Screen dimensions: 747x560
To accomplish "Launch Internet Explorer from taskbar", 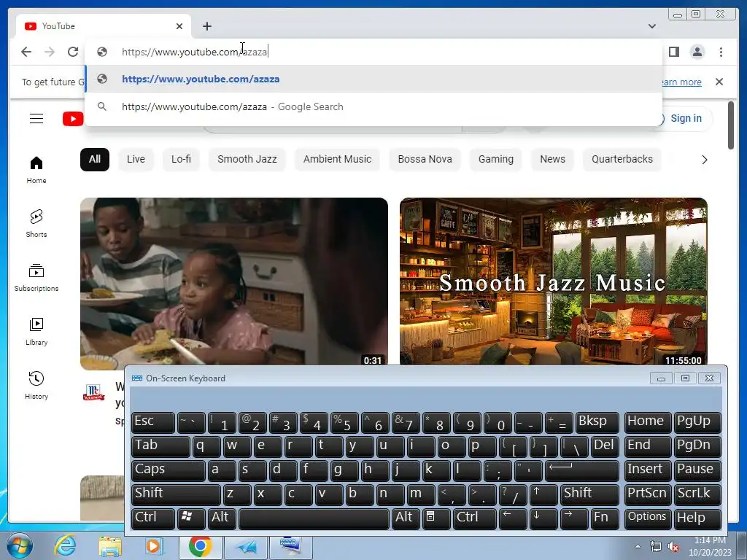I will [65, 545].
